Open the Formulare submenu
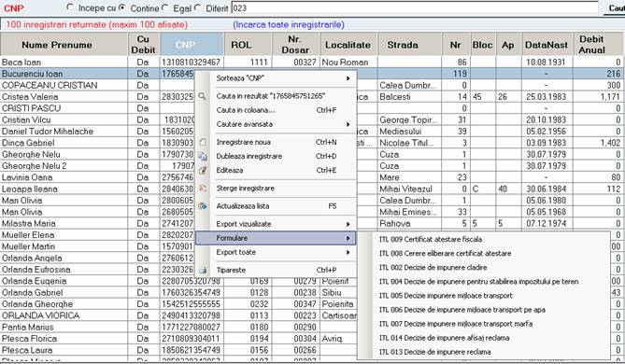The image size is (625, 364). point(276,238)
